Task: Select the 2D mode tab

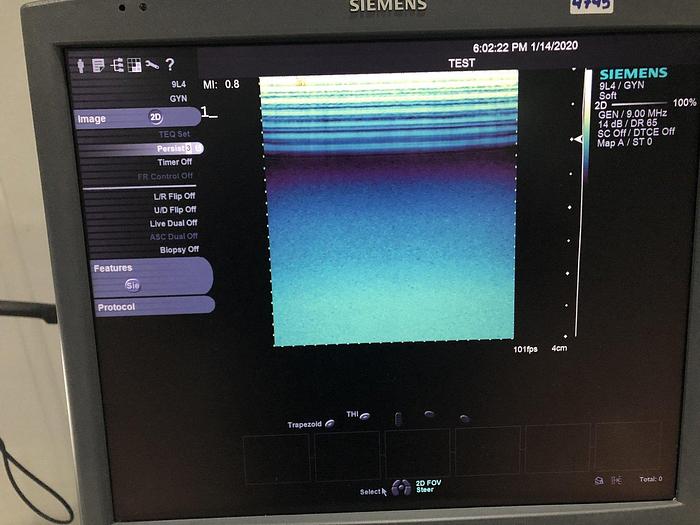Action: (156, 118)
